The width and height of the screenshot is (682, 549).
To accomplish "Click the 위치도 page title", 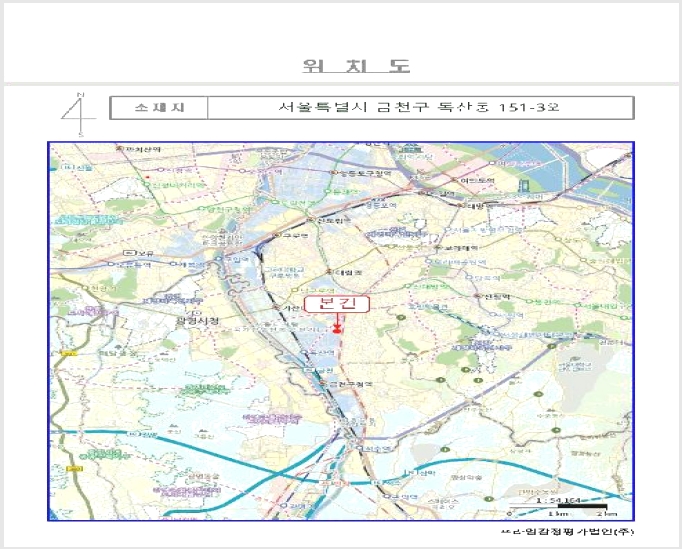I will pos(356,66).
